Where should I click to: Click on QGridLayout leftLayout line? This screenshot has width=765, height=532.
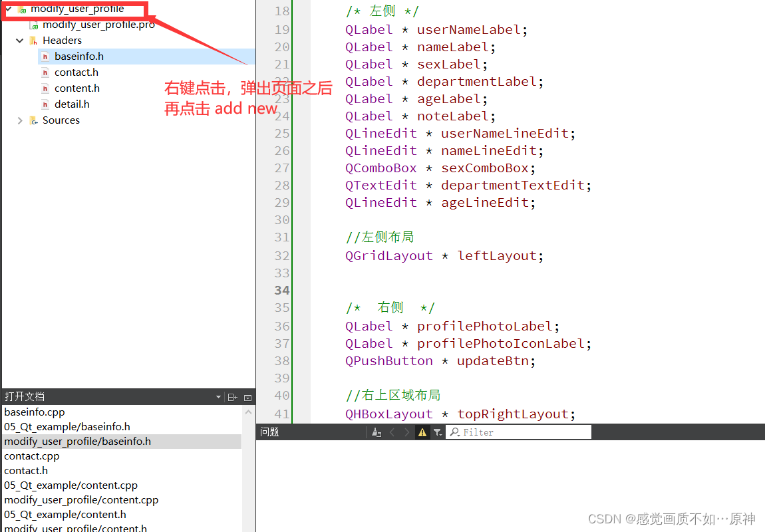click(444, 256)
